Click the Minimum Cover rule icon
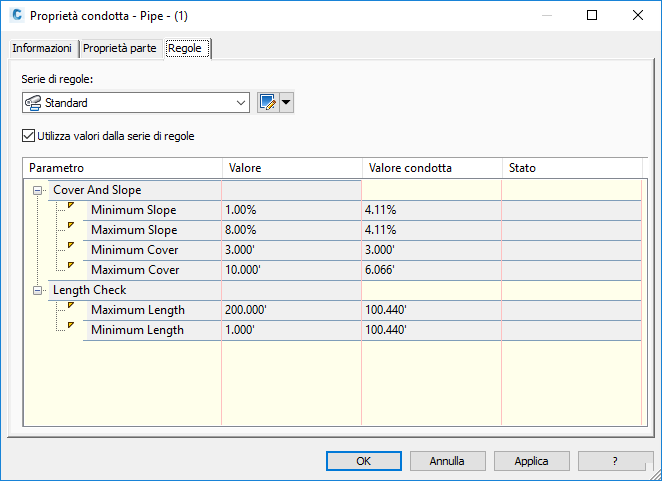Image resolution: width=662 pixels, height=481 pixels. [71, 247]
